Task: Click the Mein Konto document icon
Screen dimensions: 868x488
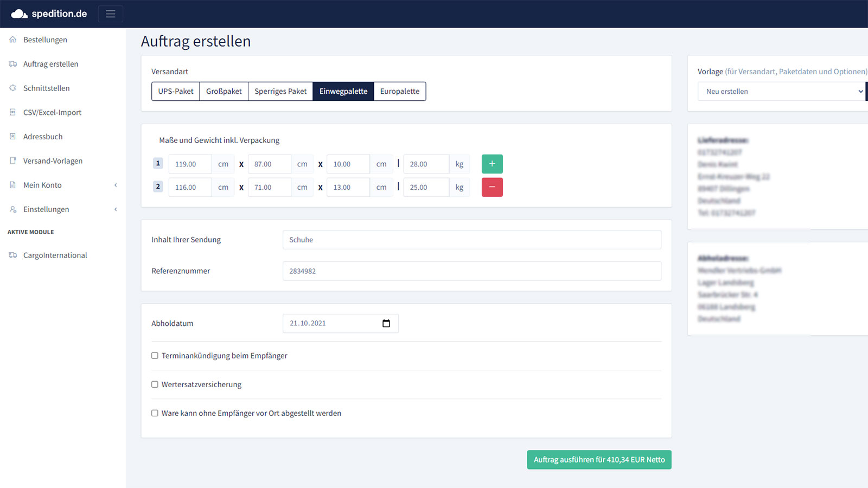Action: 13,185
